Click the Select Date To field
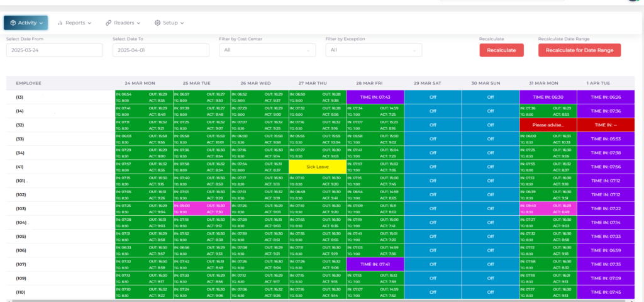 tap(160, 50)
